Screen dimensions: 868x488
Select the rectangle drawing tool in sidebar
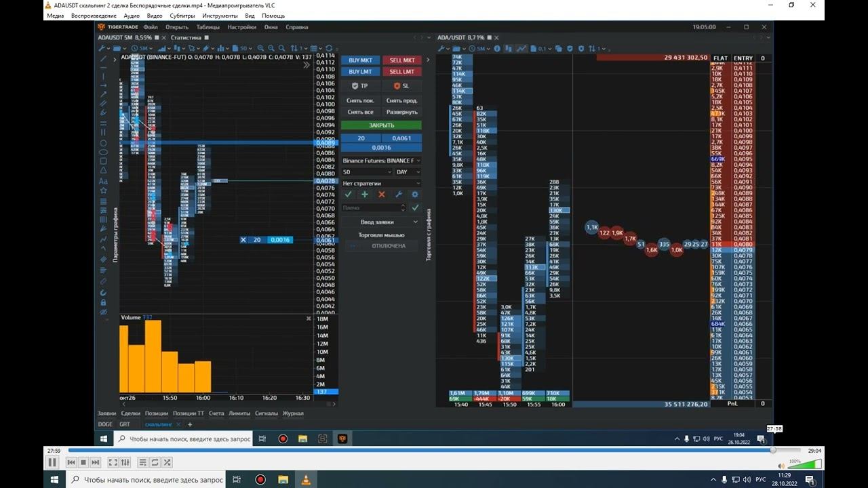[x=103, y=161]
